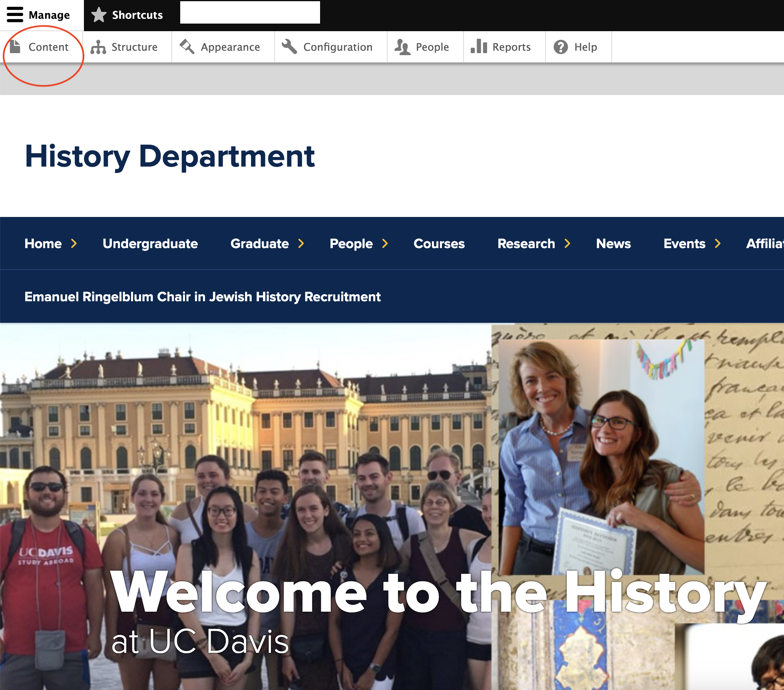This screenshot has width=784, height=690.
Task: Click the Help question mark icon
Action: [561, 47]
